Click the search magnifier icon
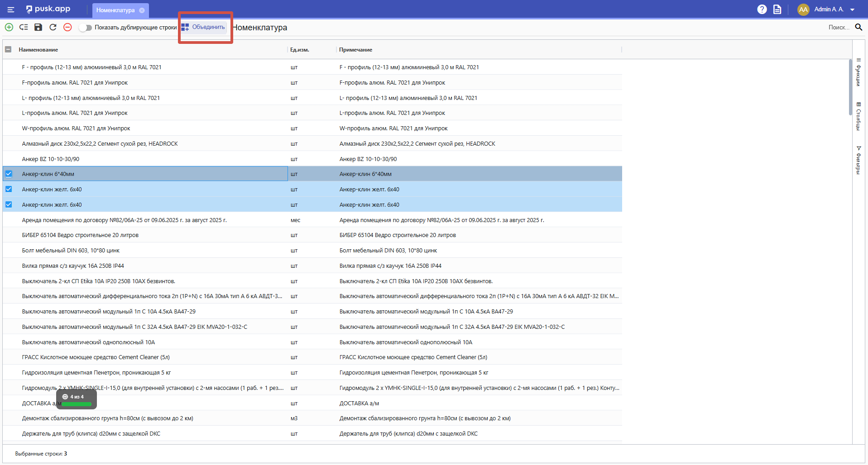 click(x=858, y=27)
